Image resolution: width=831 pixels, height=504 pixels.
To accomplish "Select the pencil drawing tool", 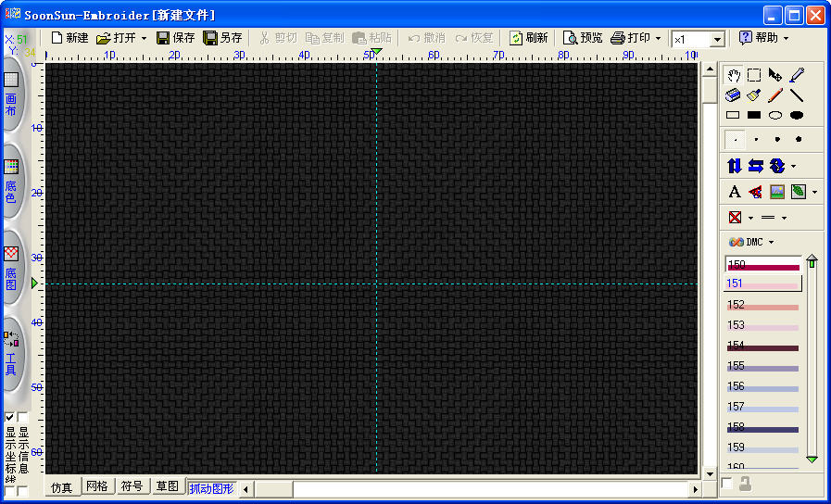I will pos(775,94).
